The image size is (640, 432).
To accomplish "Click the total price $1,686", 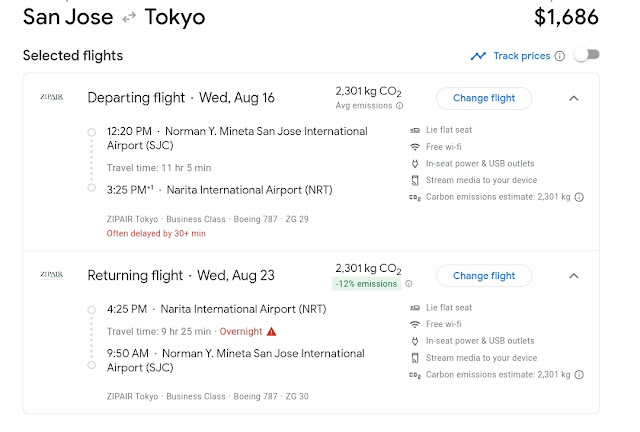I will (566, 17).
